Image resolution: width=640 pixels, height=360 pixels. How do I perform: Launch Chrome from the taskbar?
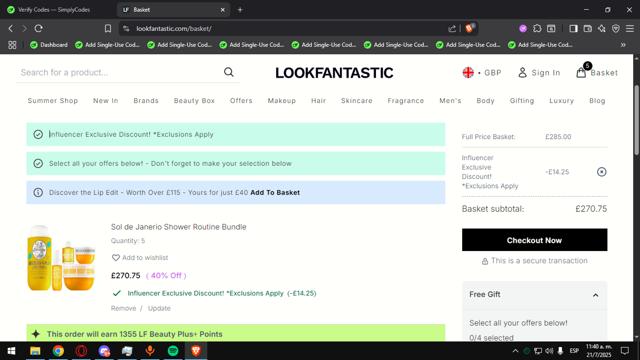pos(58,351)
